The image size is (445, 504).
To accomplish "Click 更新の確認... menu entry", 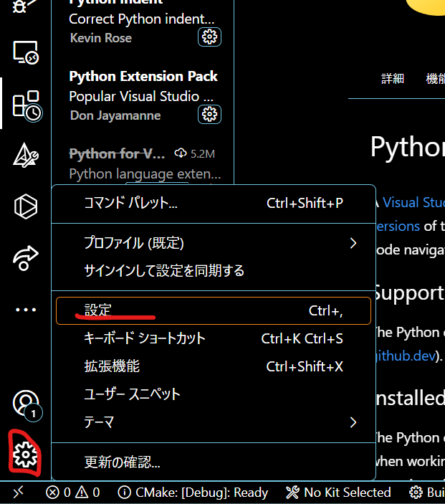I will (x=214, y=462).
